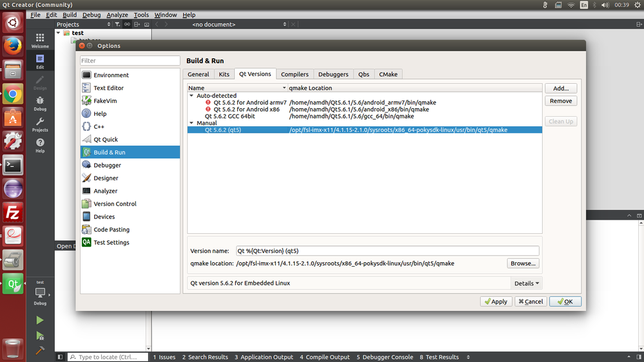
Task: Open Welcome mode in Qt Creator sidebar
Action: (40, 41)
